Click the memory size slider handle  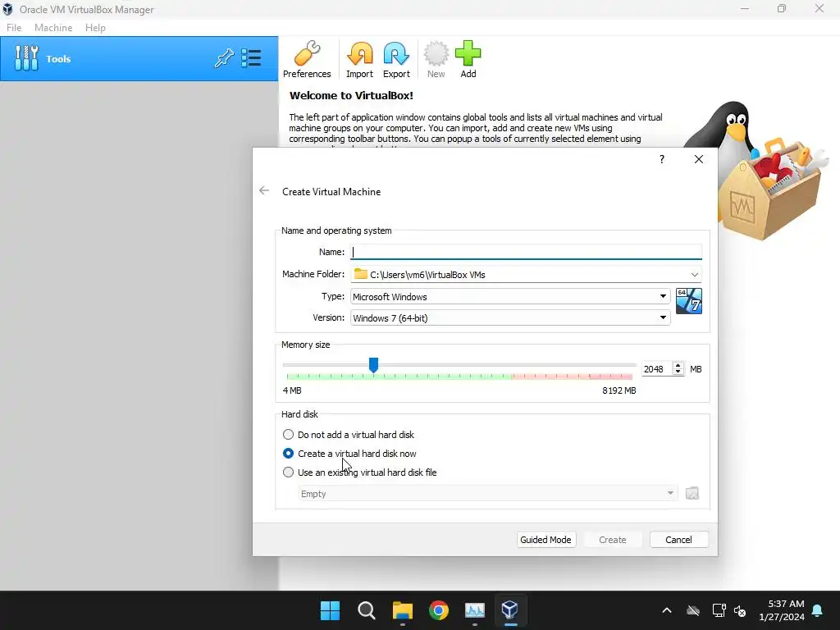(373, 365)
